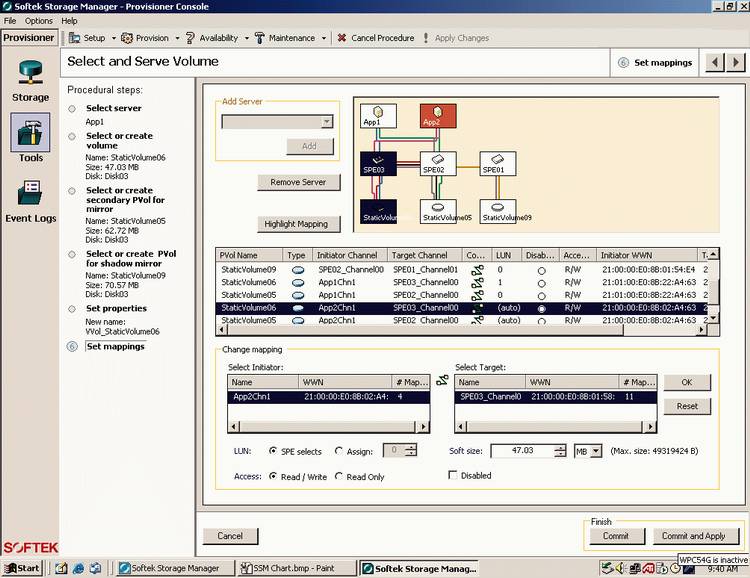The image size is (750, 578).
Task: Select App2 server node in diagram
Action: pyautogui.click(x=438, y=116)
